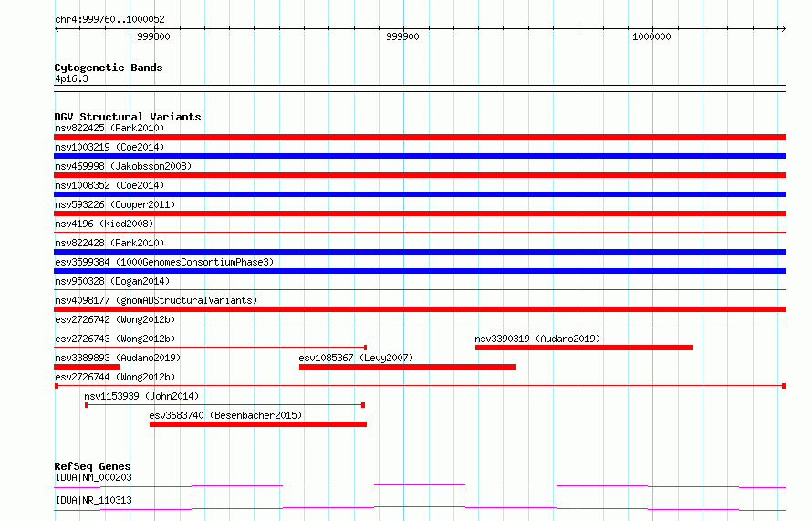Click the nsv822428 (Park2010) label

click(109, 243)
